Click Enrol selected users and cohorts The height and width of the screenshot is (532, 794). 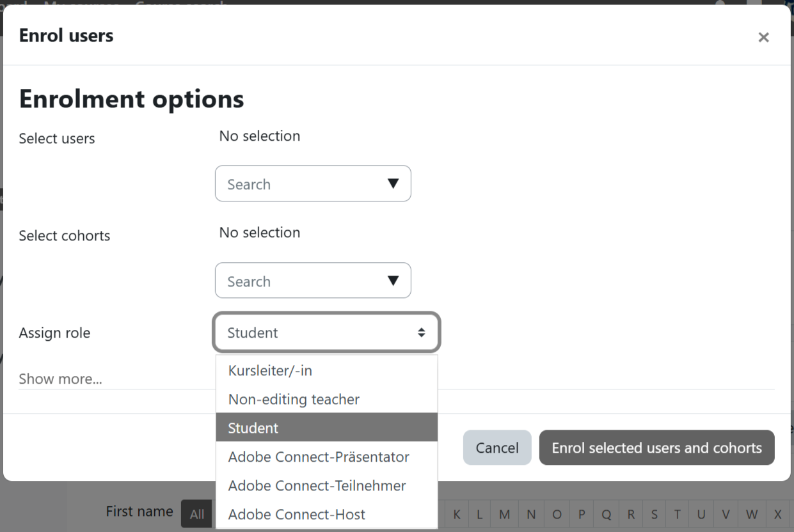[x=656, y=448]
